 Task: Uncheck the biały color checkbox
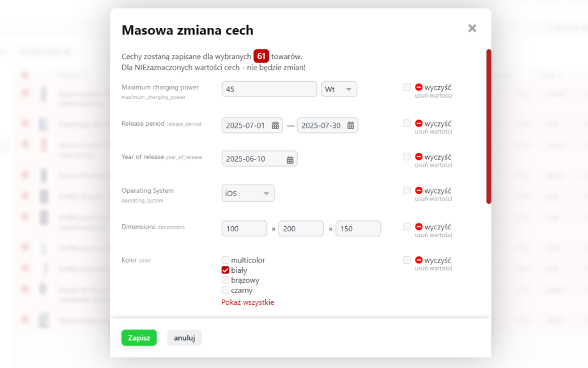point(225,270)
